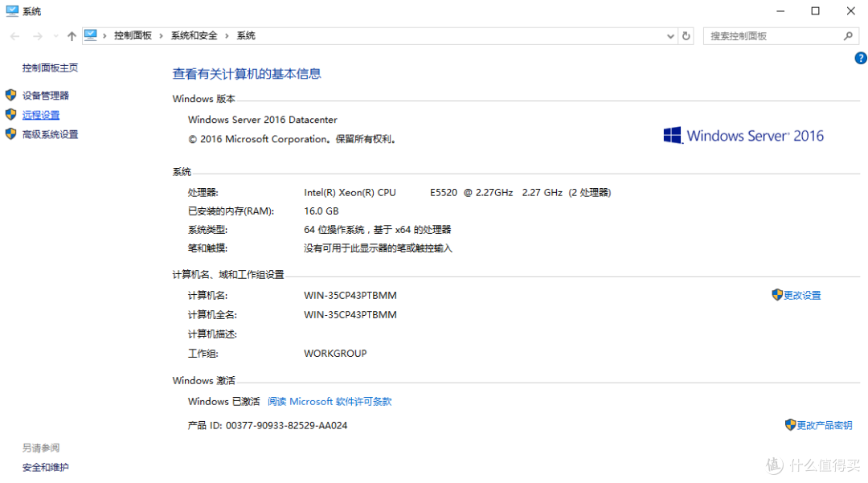Select the text Windows Server 2016 Datacenter
The height and width of the screenshot is (483, 868).
pyautogui.click(x=262, y=120)
